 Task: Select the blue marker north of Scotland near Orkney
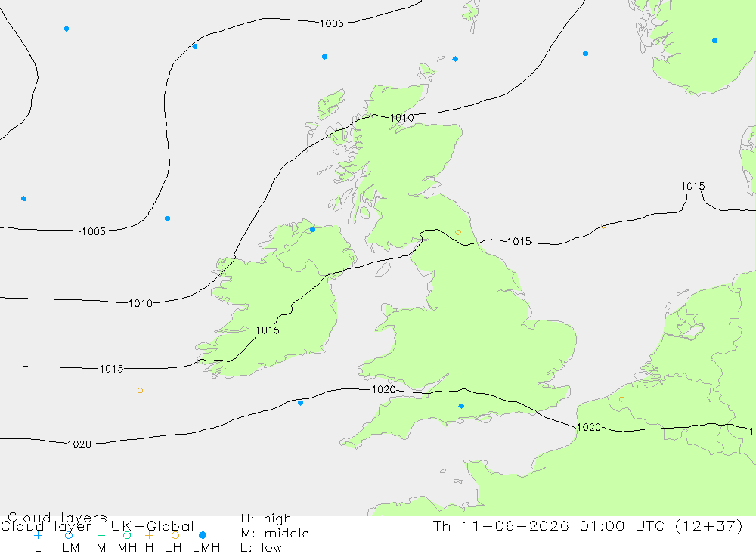click(455, 59)
